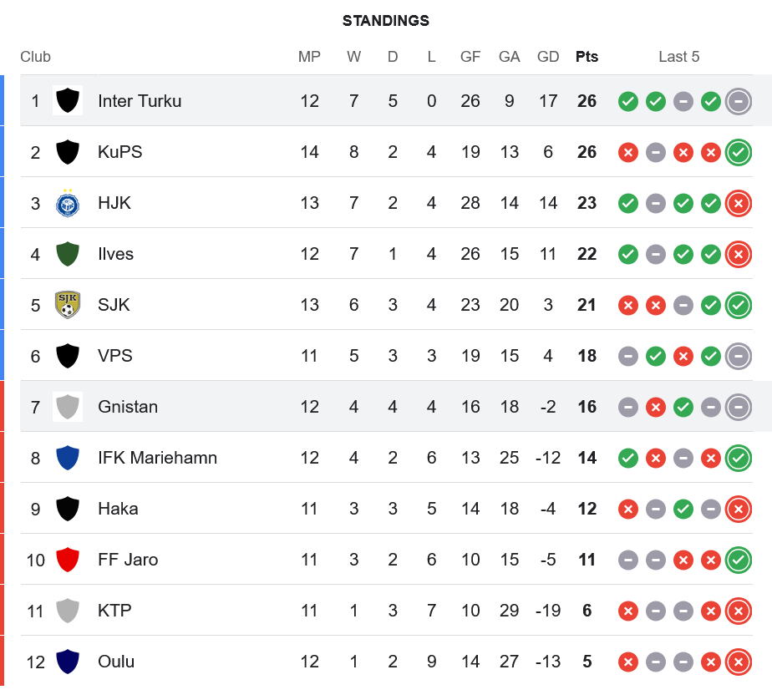The width and height of the screenshot is (772, 700).
Task: Click the red FF Jaro shield
Action: click(67, 560)
